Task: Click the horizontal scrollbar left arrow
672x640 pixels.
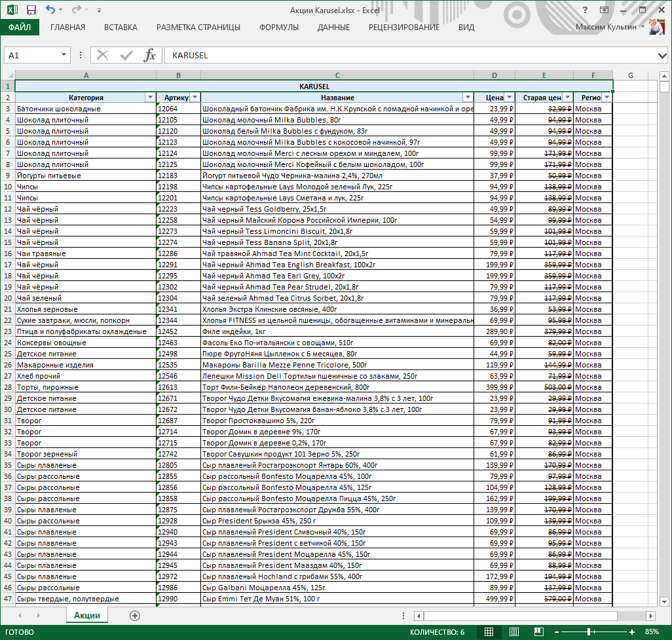Action: click(419, 616)
